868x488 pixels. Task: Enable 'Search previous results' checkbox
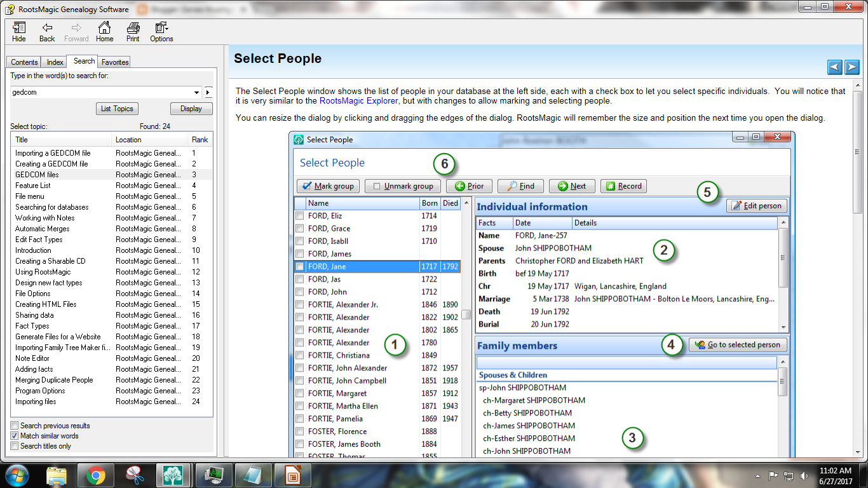[15, 426]
